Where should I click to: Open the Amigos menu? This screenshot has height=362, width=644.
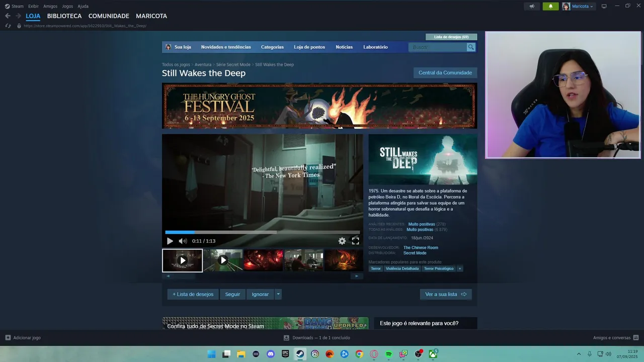coord(50,6)
